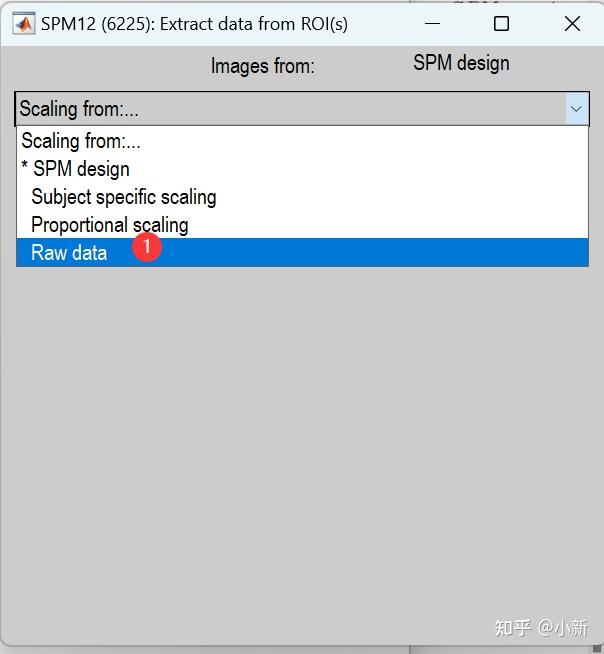Image resolution: width=604 pixels, height=654 pixels.
Task: Click the red number 1 annotation badge
Action: point(147,246)
